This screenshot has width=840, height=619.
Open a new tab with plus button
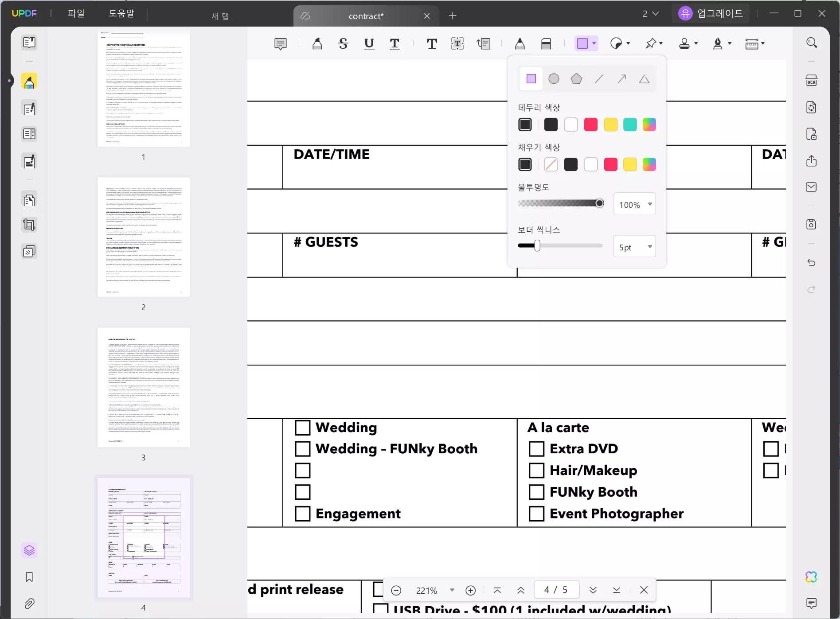[x=453, y=16]
